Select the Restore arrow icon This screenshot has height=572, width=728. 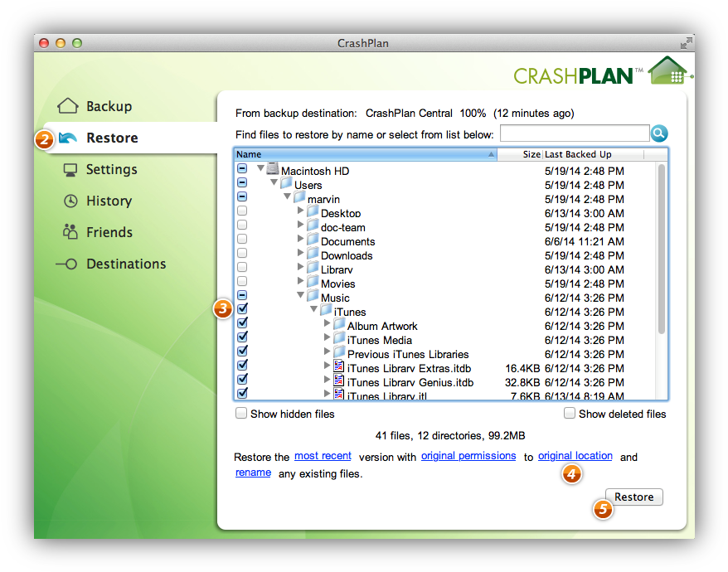(x=66, y=138)
